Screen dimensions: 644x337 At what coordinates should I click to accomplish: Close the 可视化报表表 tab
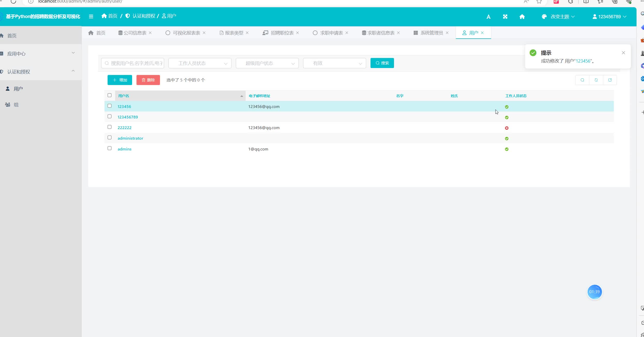(204, 33)
